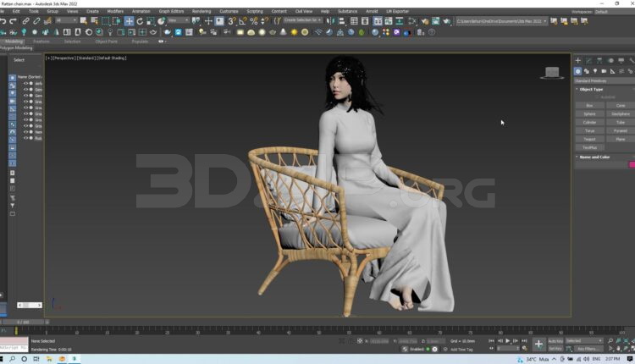This screenshot has height=364, width=635.
Task: Toggle the Window/Crossing selection button
Action: click(x=117, y=21)
